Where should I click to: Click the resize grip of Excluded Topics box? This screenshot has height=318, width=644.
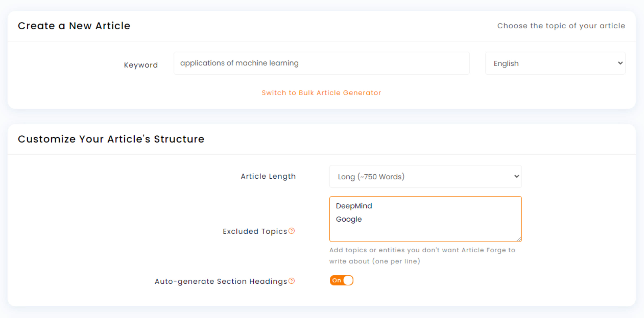click(x=519, y=239)
